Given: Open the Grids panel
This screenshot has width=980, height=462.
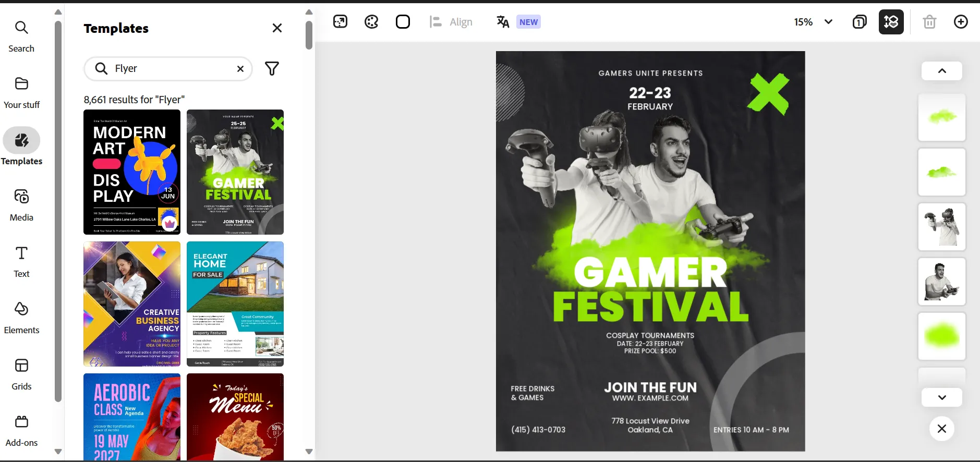Looking at the screenshot, I should 21,374.
